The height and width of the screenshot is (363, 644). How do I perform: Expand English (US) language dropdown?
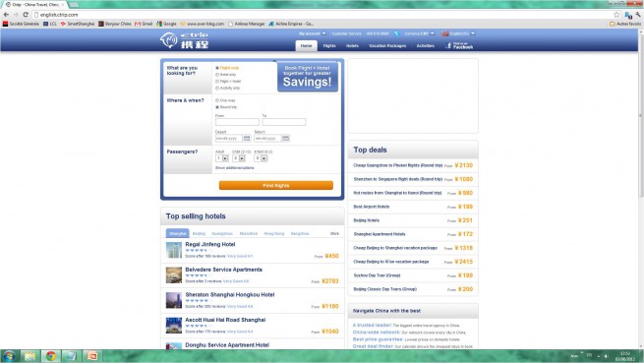point(458,33)
